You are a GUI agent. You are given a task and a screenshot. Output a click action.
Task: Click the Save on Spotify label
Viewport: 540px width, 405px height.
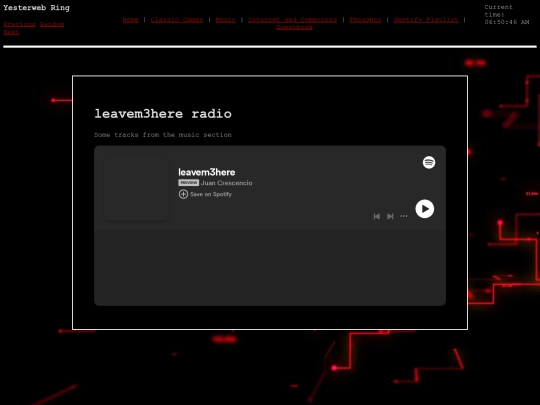(x=211, y=194)
